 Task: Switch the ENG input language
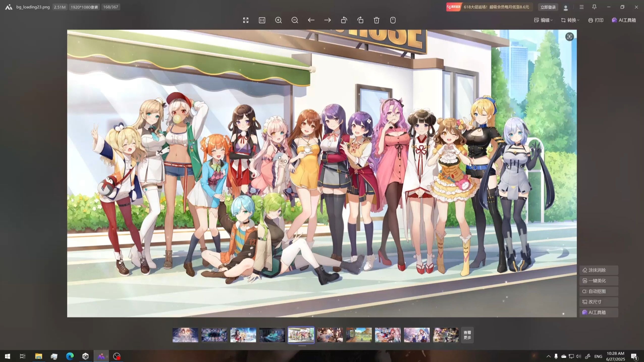598,356
